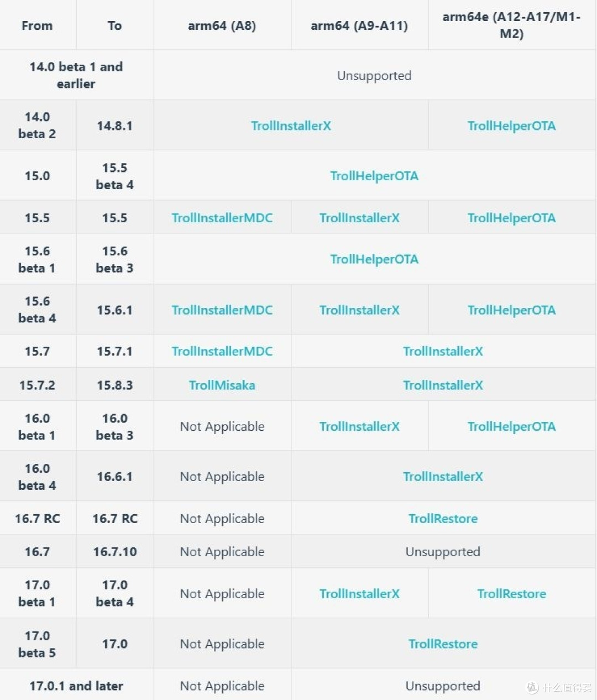597x700 pixels.
Task: Click the arm64 (A8) column header
Action: (222, 25)
